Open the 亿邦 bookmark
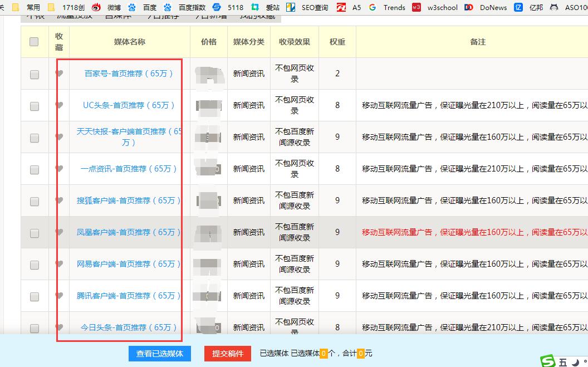Screen dimensions: 588x367 point(528,7)
